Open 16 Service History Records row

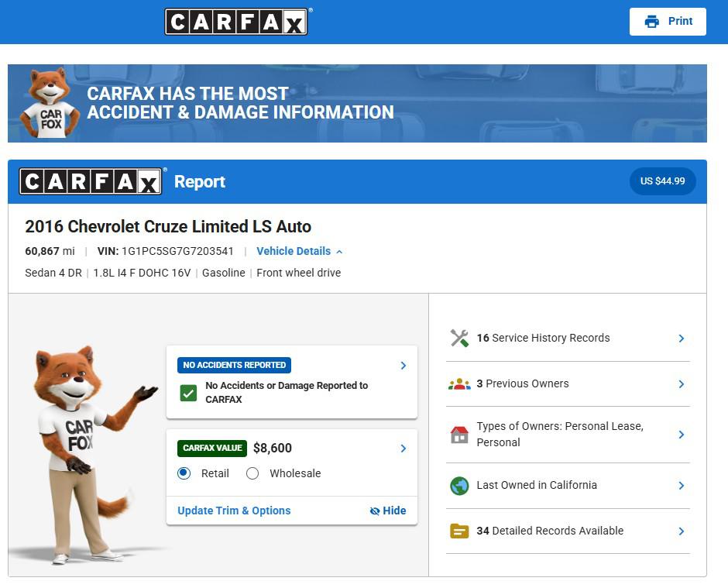pyautogui.click(x=568, y=338)
